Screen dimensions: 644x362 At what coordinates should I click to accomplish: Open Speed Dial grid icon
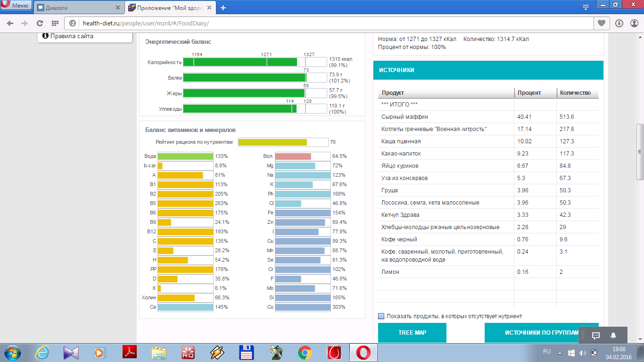pos(55,23)
